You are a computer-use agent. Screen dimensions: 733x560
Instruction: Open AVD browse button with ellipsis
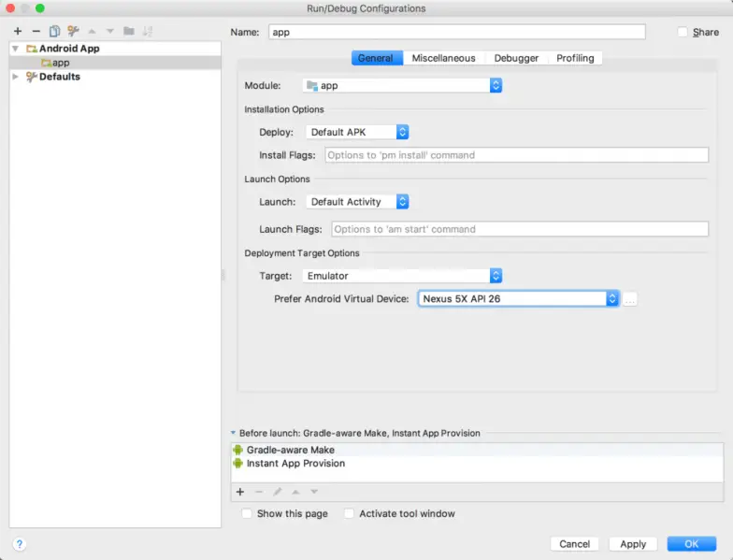630,299
